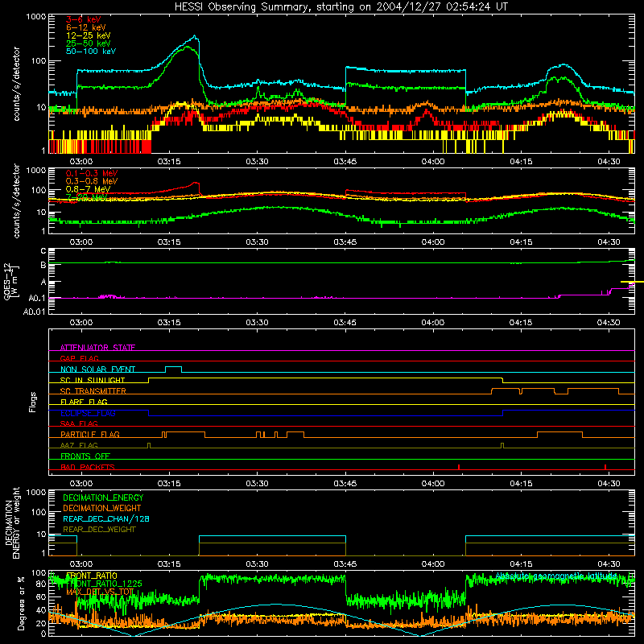The width and height of the screenshot is (644, 644).
Task: Select the PARTICLE_FLAG label
Action: tap(90, 434)
